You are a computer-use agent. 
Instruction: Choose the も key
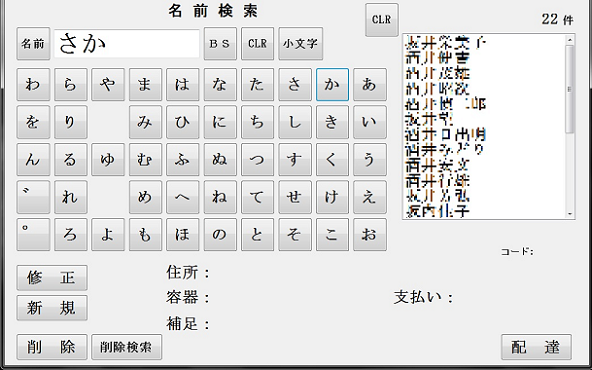(x=145, y=234)
